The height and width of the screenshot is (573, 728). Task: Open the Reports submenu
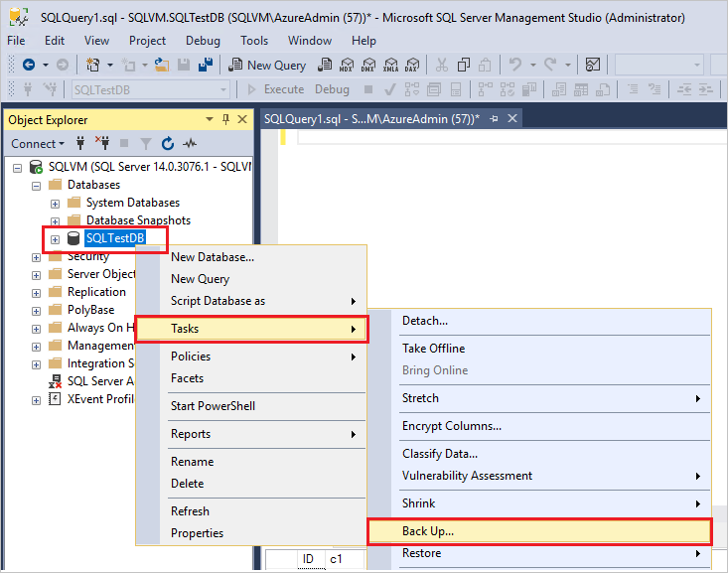(251, 434)
